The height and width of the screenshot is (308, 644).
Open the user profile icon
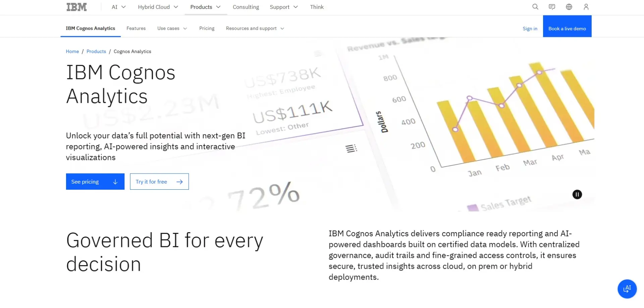click(586, 7)
